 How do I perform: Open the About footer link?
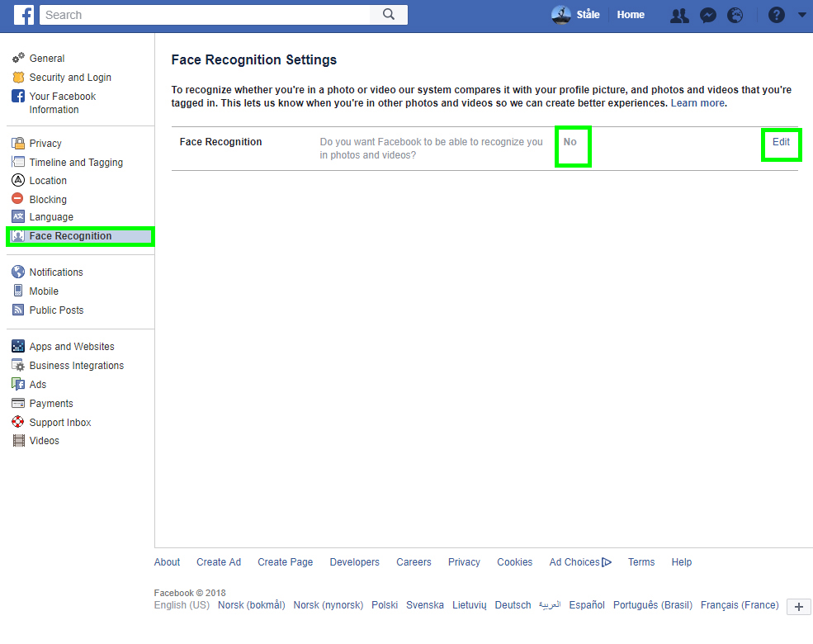pos(167,562)
